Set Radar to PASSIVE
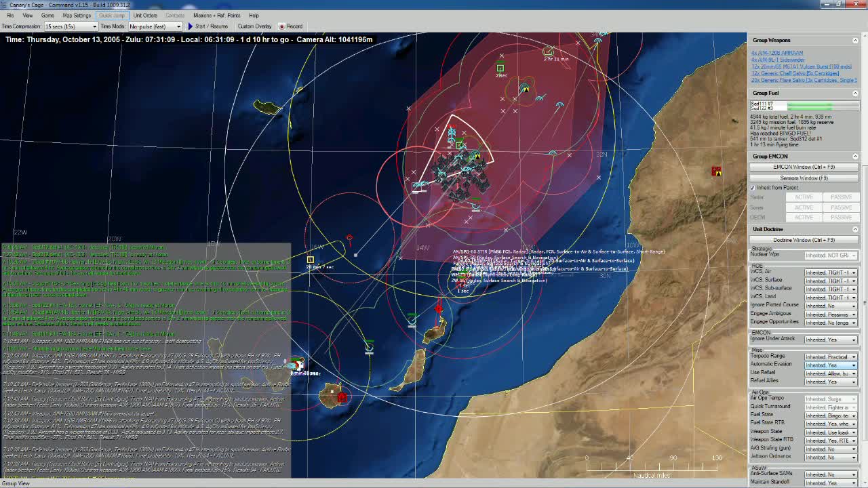Image resolution: width=868 pixels, height=488 pixels. point(841,197)
